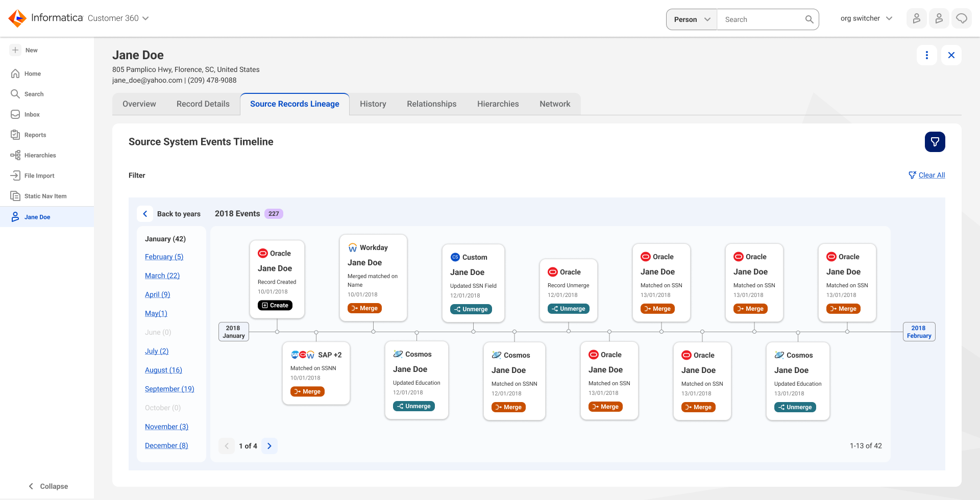Open the Person entity type dropdown
The width and height of the screenshot is (980, 500).
[x=692, y=19]
